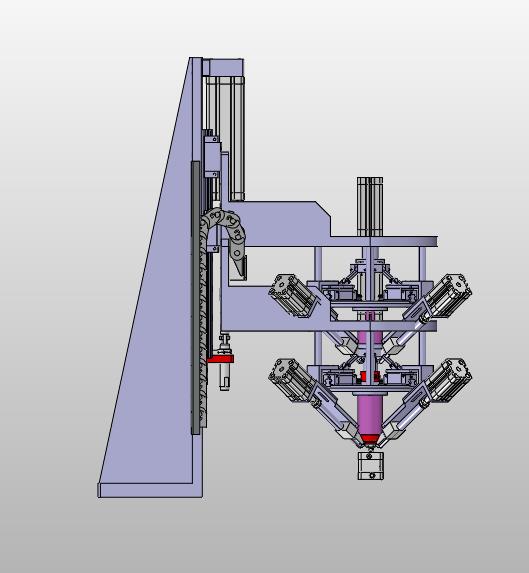
Task: Select the small block below the nozzle tip
Action: pyautogui.click(x=371, y=466)
